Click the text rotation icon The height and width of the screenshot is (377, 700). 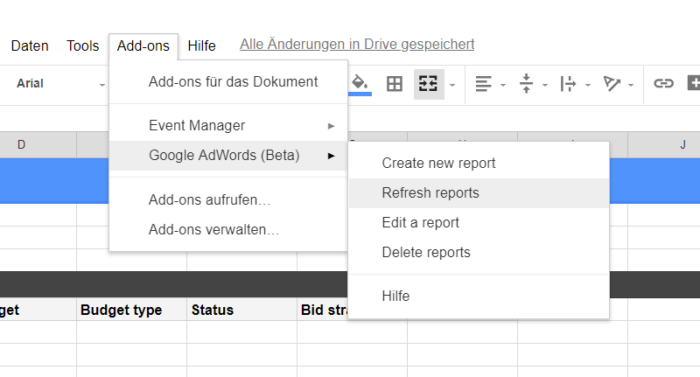click(x=611, y=84)
